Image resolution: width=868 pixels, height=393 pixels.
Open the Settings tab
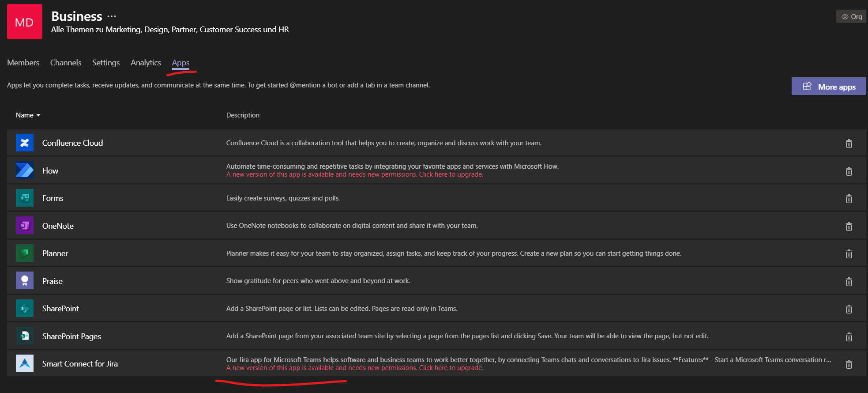(x=106, y=63)
